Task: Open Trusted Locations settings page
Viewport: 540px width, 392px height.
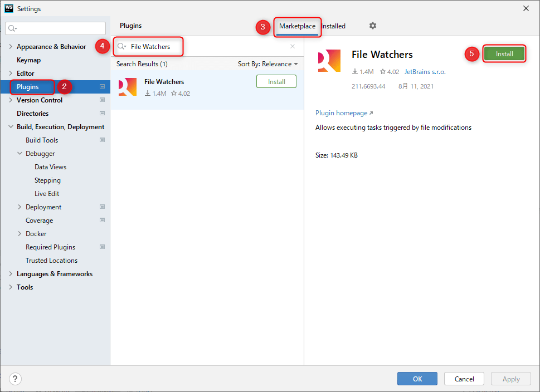Action: point(52,261)
